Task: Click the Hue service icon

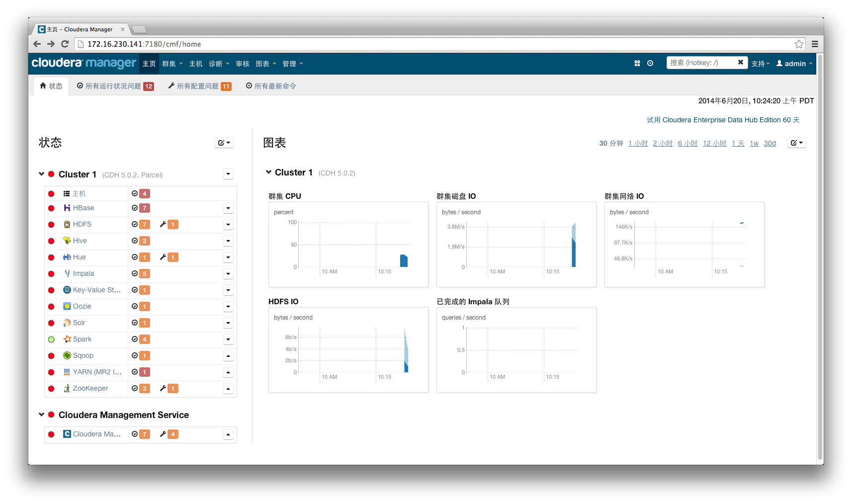Action: (x=67, y=257)
